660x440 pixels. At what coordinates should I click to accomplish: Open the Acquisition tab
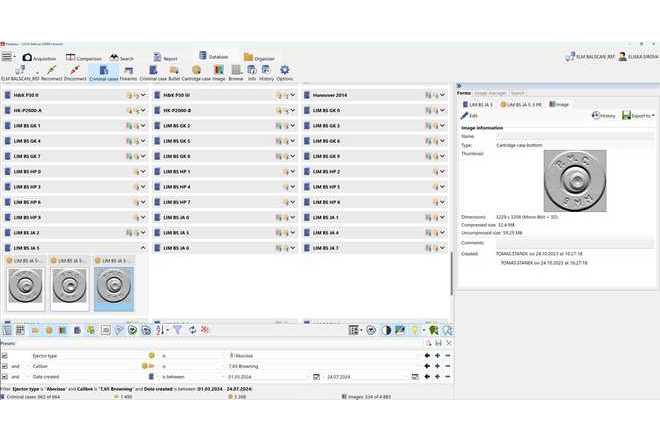point(39,57)
